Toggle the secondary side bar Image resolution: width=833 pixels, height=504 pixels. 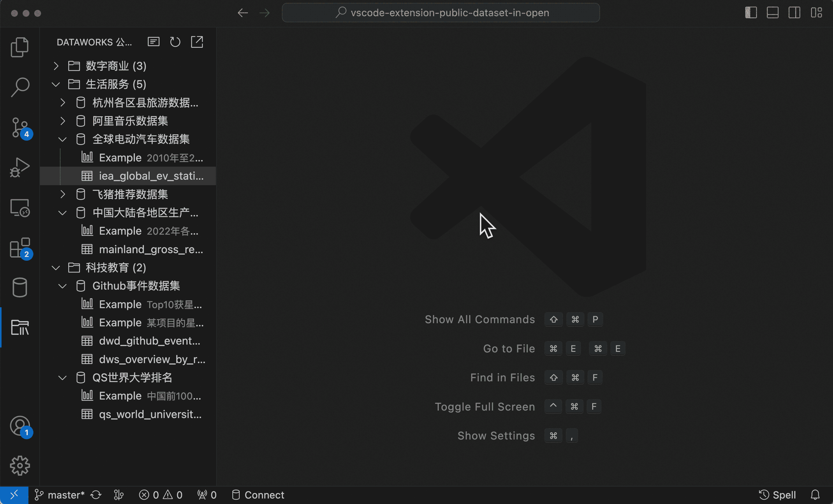tap(794, 13)
